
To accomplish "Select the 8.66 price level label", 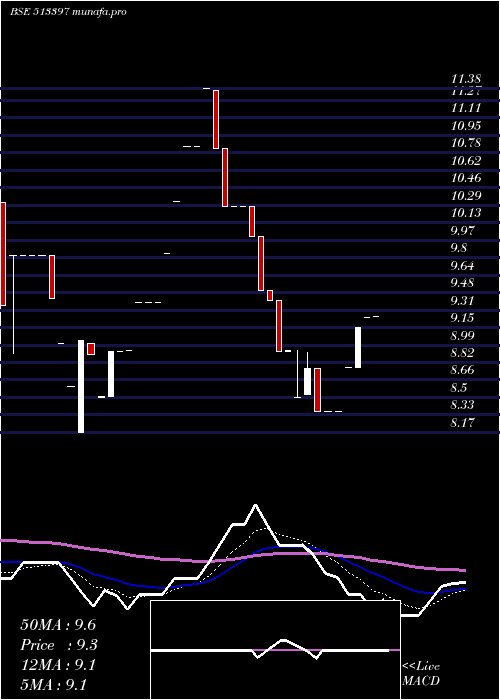I will pos(462,370).
